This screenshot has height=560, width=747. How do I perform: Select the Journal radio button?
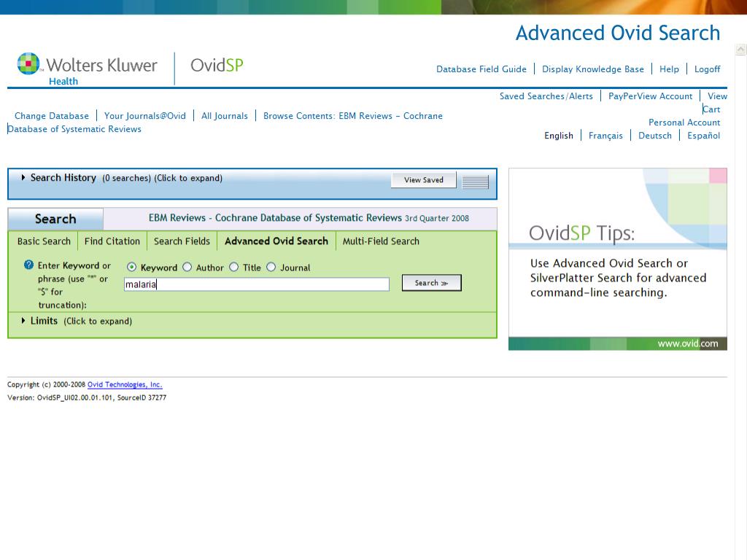[x=271, y=267]
